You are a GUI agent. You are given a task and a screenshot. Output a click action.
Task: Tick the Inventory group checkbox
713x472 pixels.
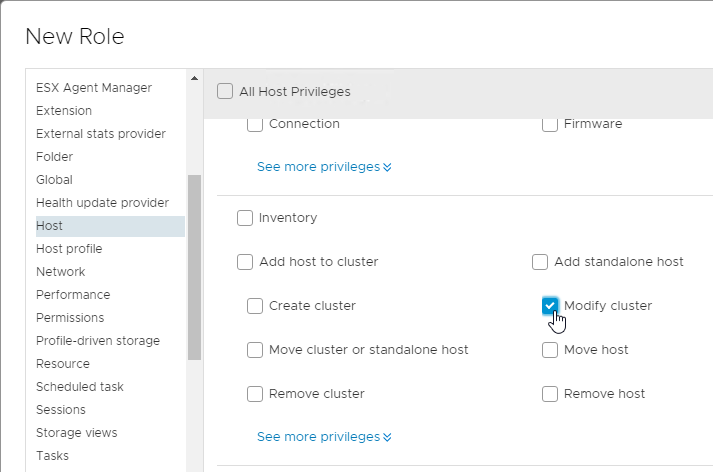pyautogui.click(x=245, y=218)
